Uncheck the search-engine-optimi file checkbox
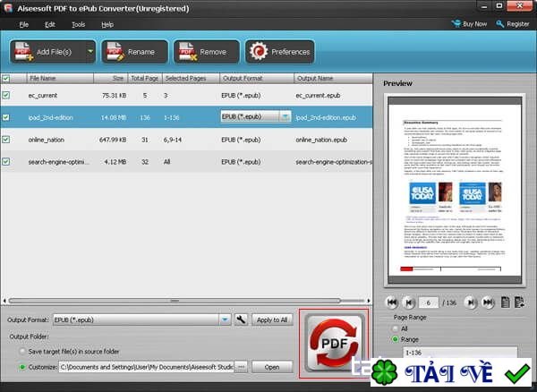This screenshot has width=537, height=392. click(6, 162)
